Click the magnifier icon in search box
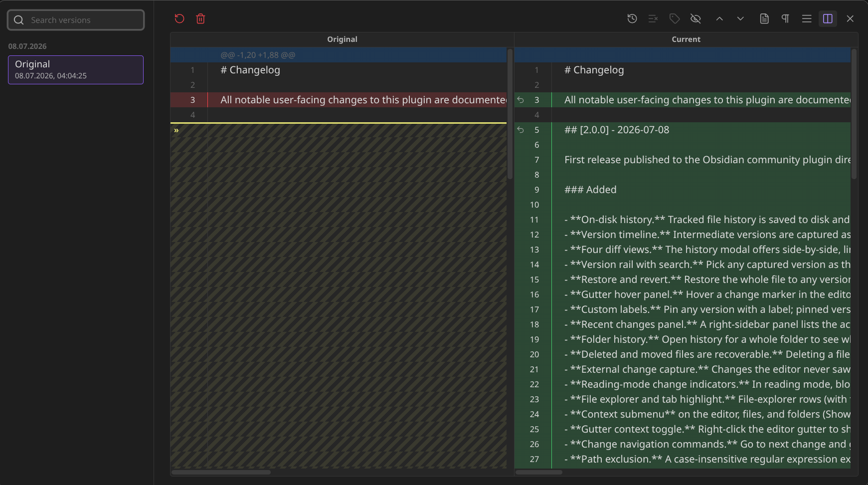Image resolution: width=868 pixels, height=485 pixels. point(19,20)
